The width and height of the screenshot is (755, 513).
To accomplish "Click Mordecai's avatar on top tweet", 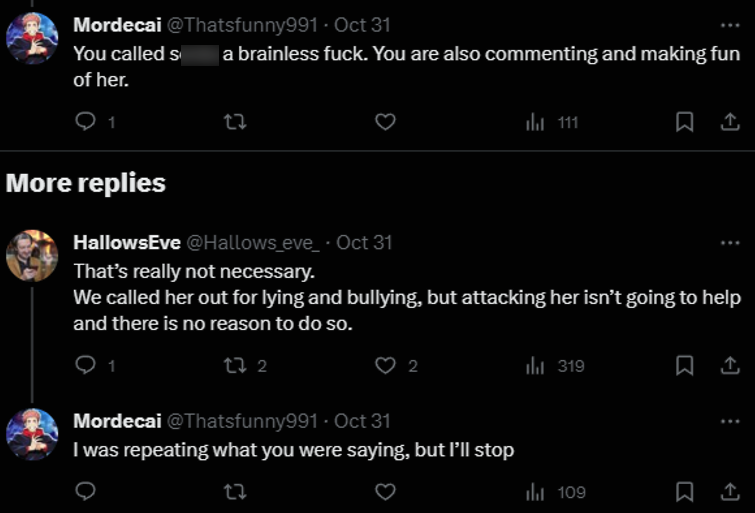I will tap(32, 38).
